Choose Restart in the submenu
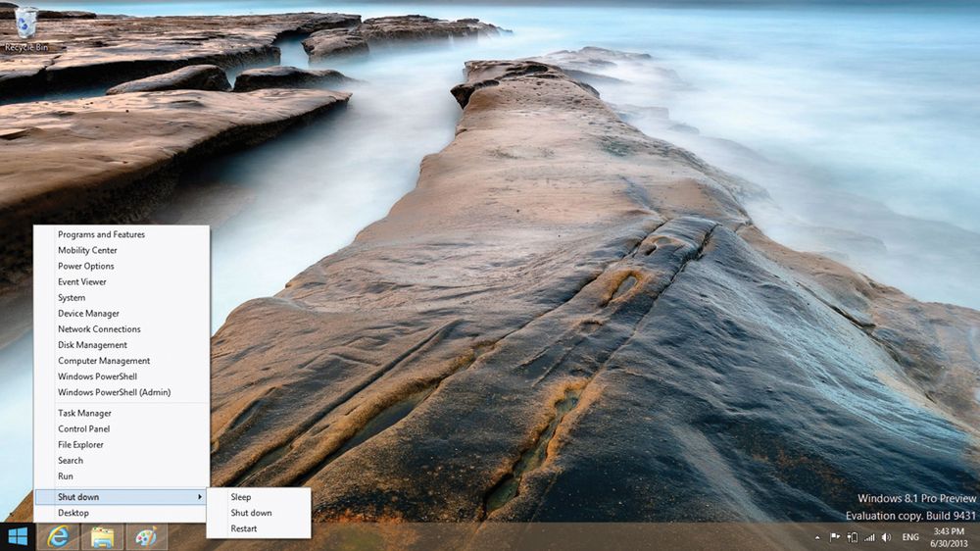 point(259,528)
